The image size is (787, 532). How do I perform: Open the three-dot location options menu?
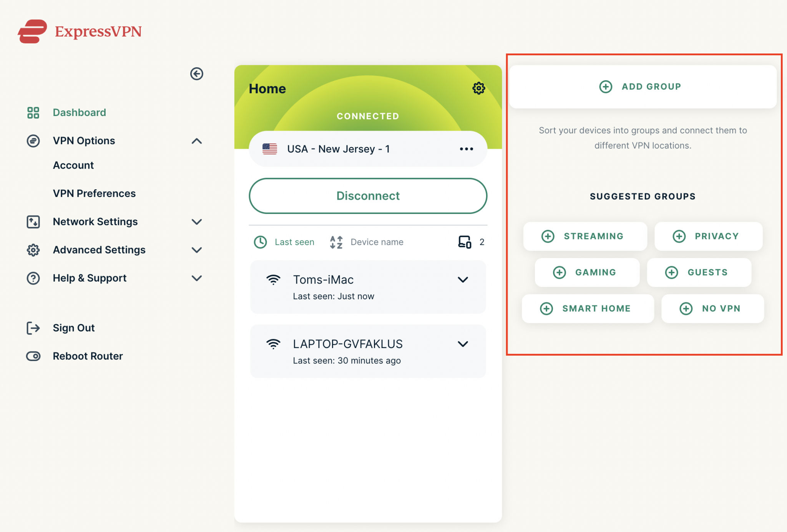coord(466,149)
